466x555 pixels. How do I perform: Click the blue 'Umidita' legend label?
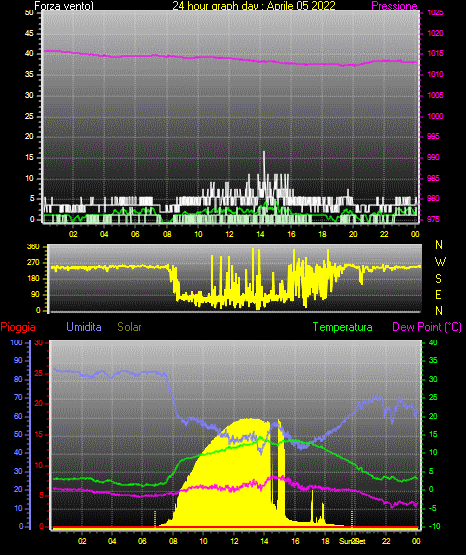click(84, 327)
